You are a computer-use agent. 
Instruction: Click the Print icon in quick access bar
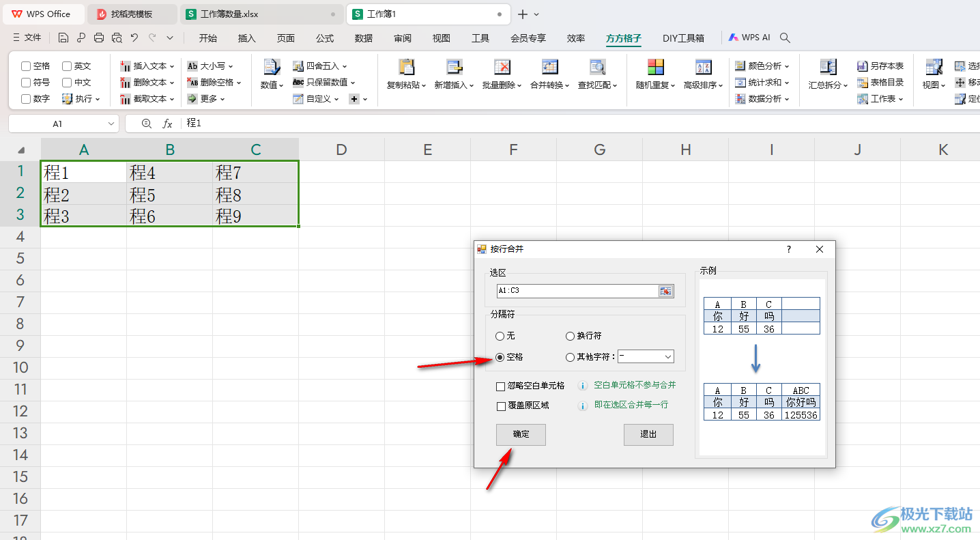pyautogui.click(x=99, y=38)
